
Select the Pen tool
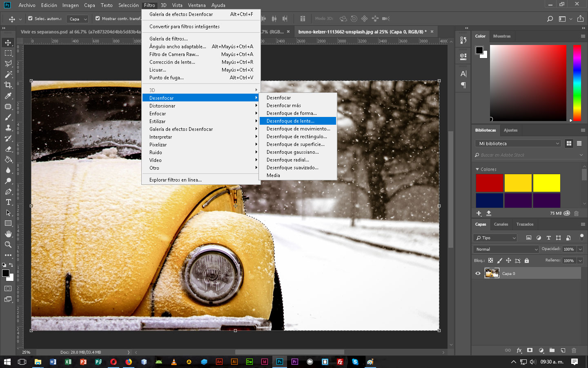8,191
